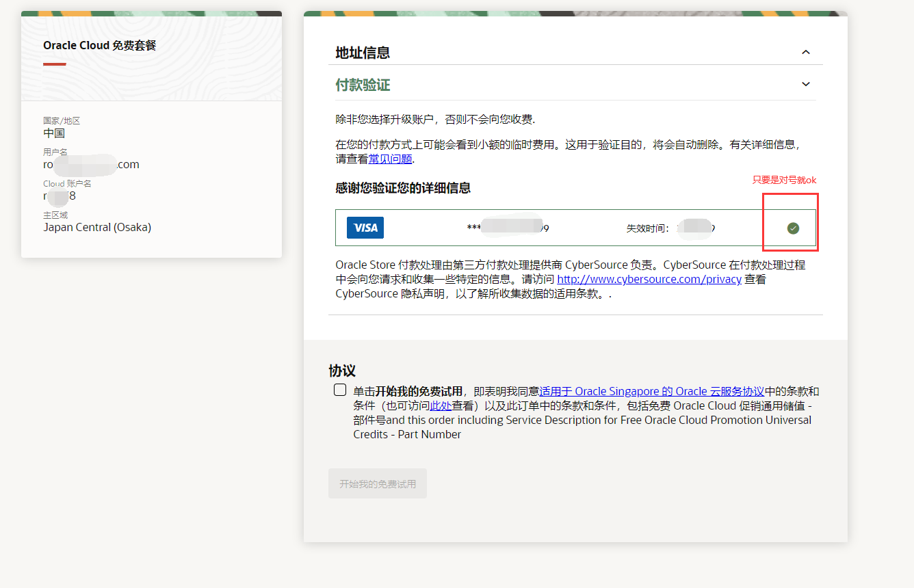Open the cybersource.com/privacy link
The width and height of the screenshot is (914, 588).
click(649, 279)
